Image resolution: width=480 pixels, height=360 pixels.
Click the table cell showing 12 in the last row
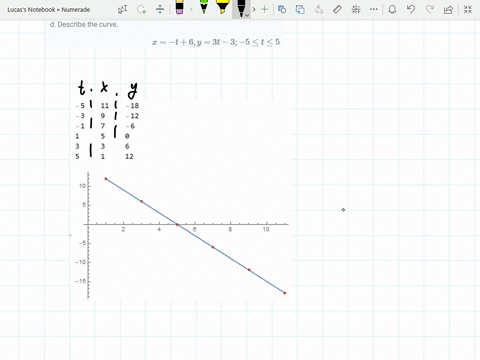(x=129, y=156)
